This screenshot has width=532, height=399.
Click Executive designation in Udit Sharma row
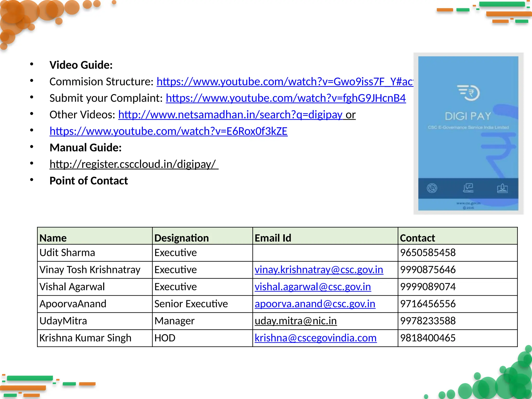202,253
